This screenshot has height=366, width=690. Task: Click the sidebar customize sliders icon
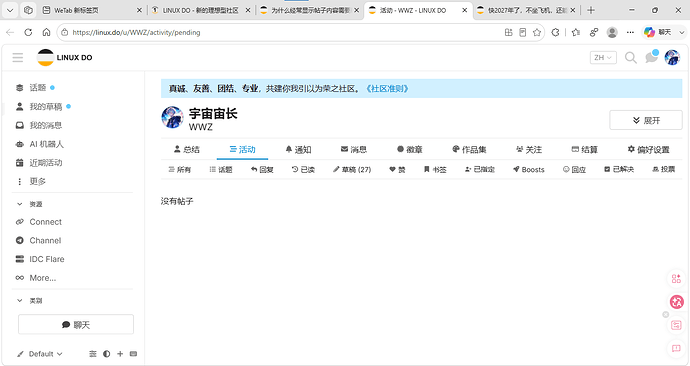92,354
